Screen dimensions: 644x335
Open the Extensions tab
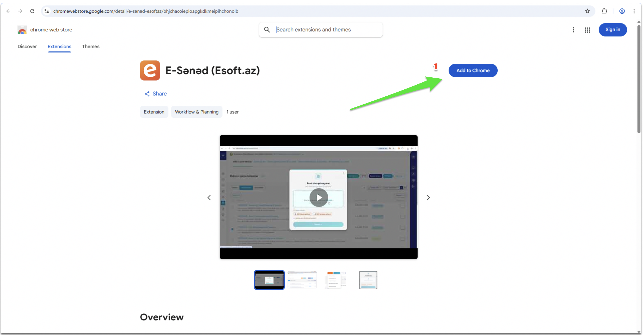tap(60, 46)
